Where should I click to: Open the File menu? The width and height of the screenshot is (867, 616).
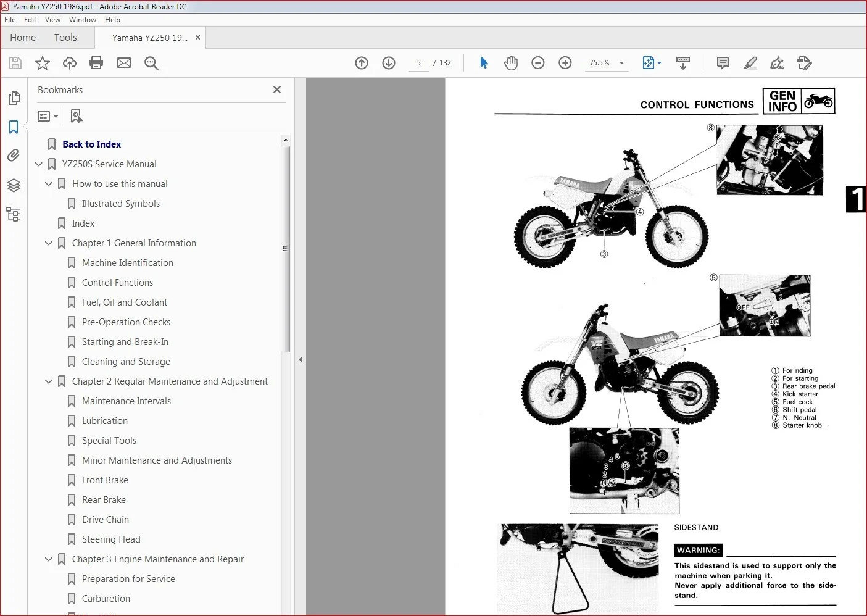click(10, 20)
